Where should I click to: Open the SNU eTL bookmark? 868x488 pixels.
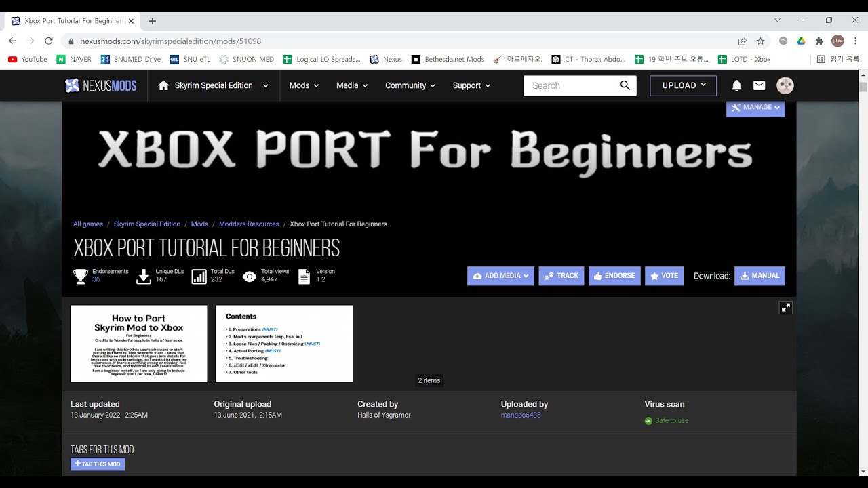click(x=190, y=59)
